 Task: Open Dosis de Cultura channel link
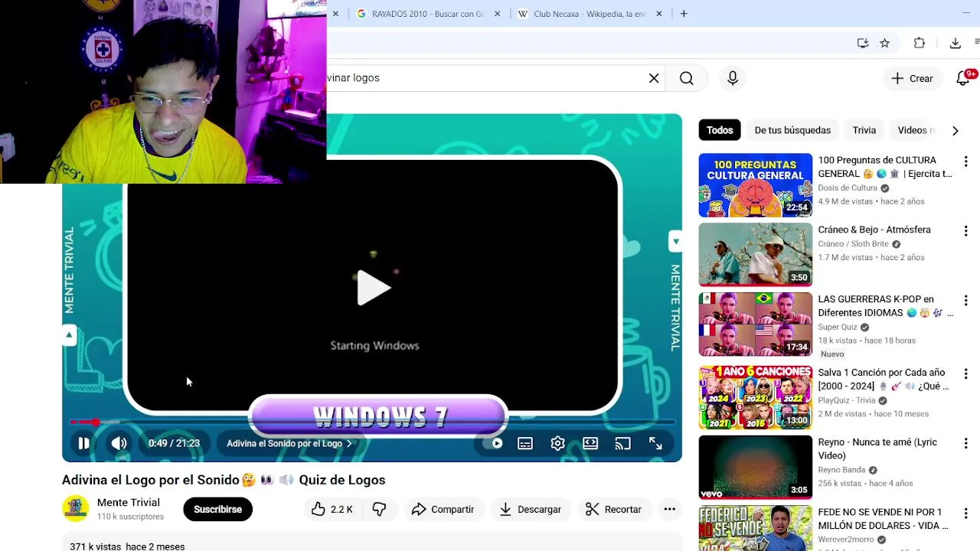point(848,188)
